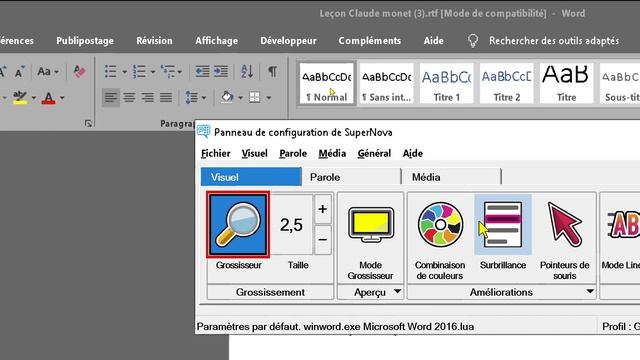Screen dimensions: 640x360
Task: Click paragraph shading paint bucket
Action: (x=227, y=97)
